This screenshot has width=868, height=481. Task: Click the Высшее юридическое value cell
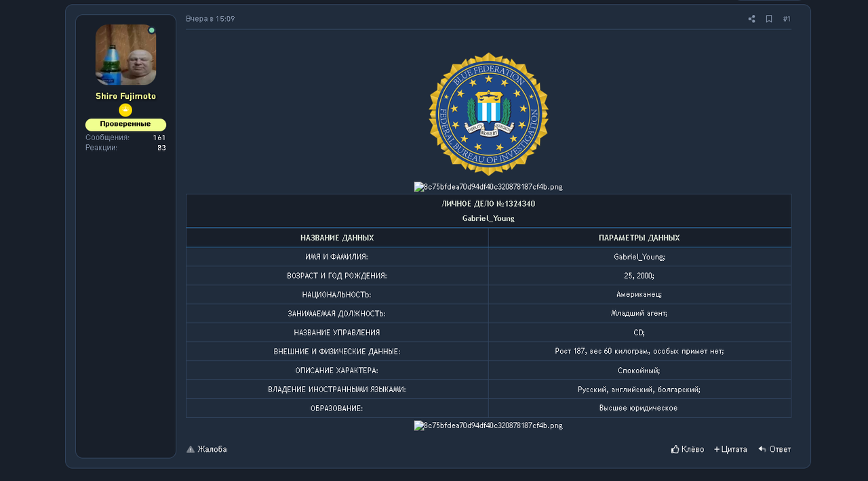click(x=639, y=409)
